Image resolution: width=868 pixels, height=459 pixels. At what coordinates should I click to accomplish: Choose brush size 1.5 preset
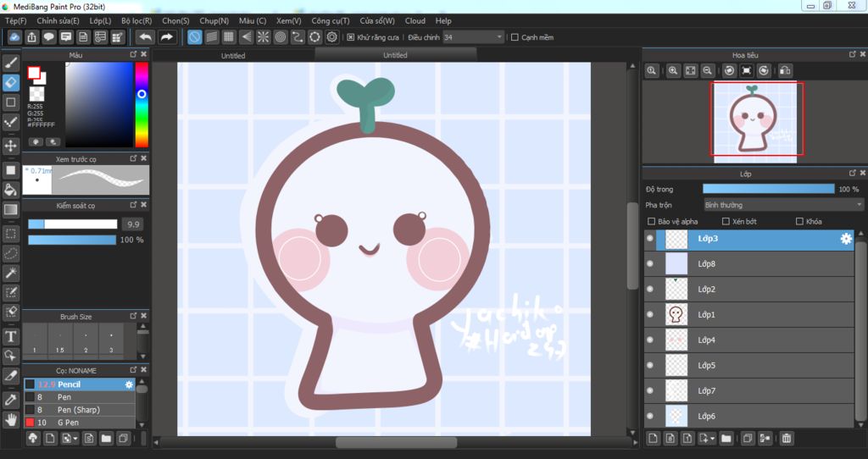[x=60, y=340]
